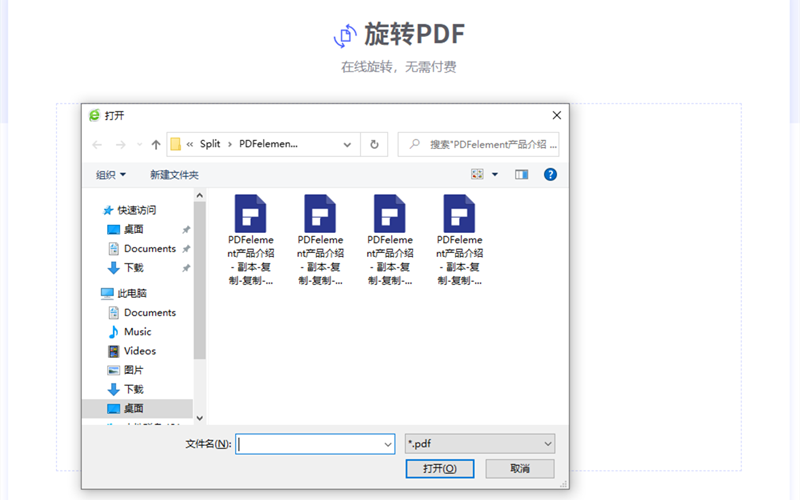Screen dimensions: 800x500
Task: Select the first PDFelement PDF file
Action: [x=250, y=240]
